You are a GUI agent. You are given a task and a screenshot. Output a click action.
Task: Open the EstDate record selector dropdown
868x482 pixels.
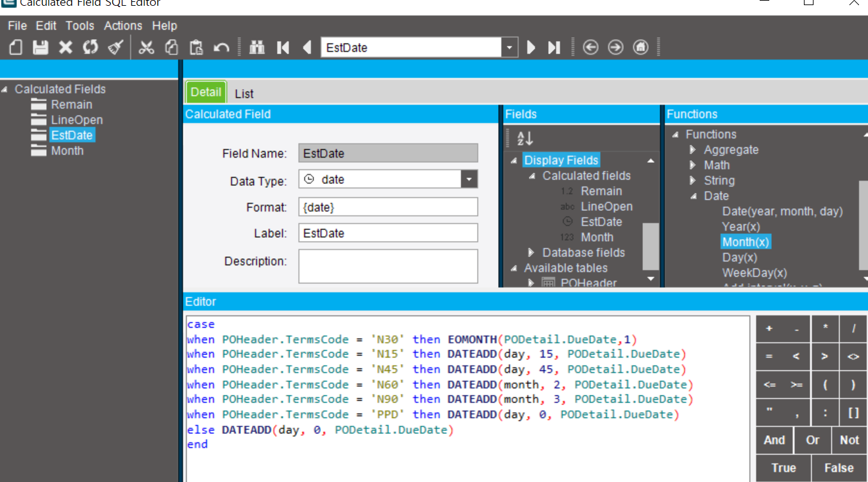click(509, 47)
